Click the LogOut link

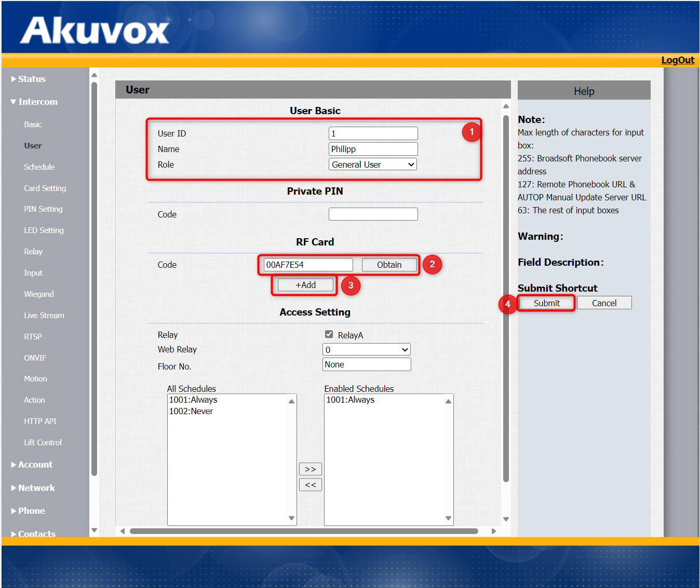677,60
